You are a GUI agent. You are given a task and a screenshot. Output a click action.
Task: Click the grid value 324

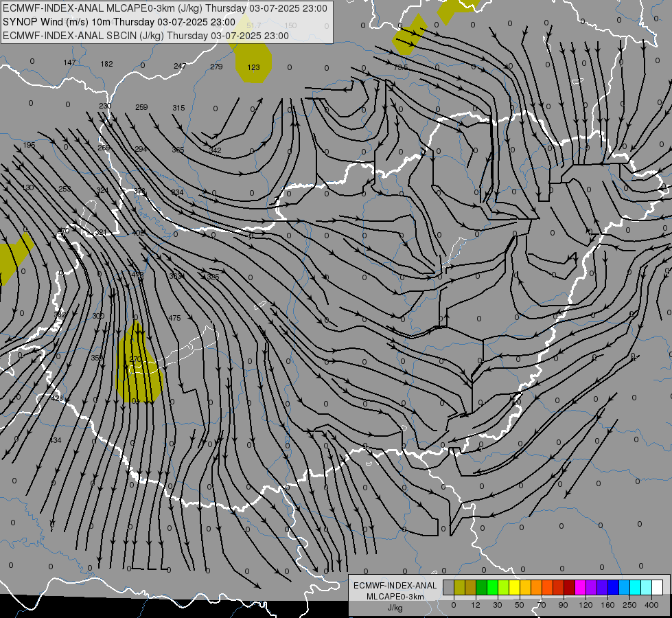pos(102,190)
